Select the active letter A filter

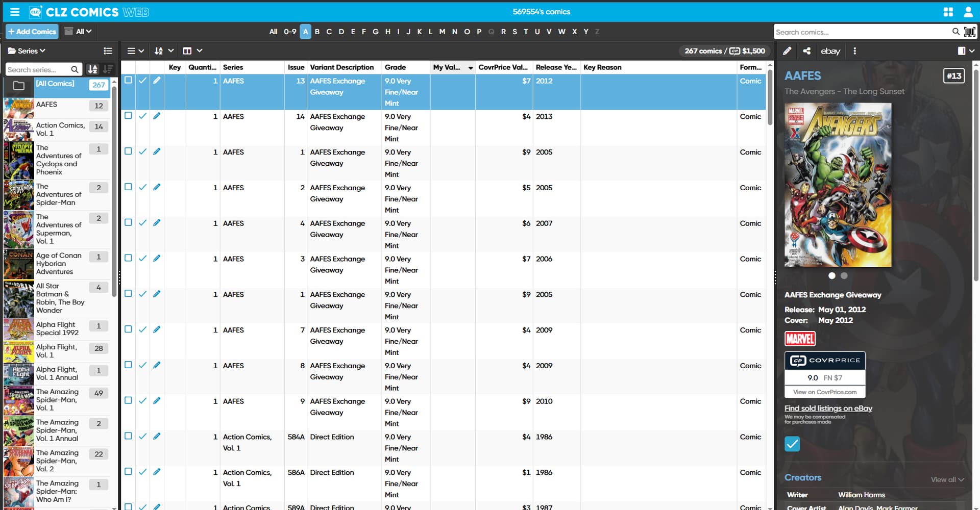point(305,32)
